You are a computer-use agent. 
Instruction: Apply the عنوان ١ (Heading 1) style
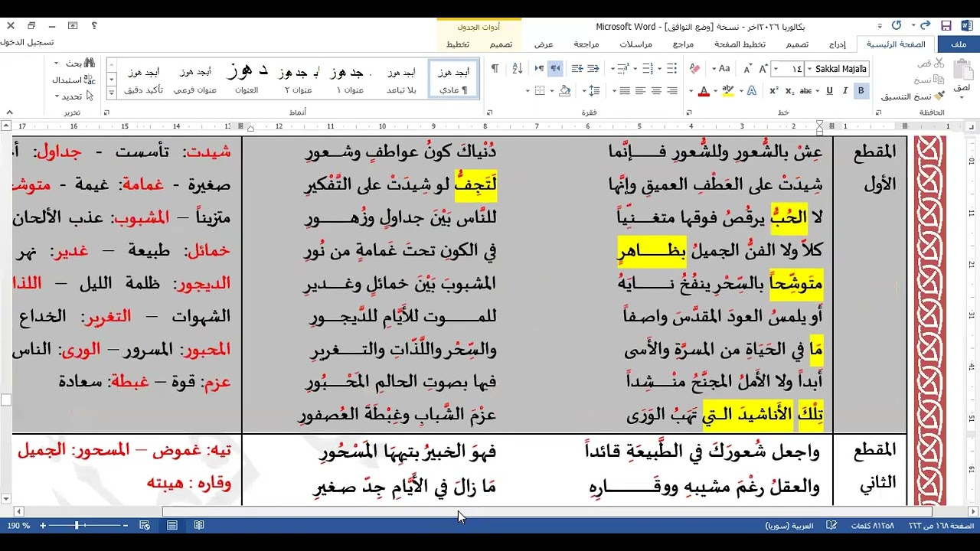tap(350, 80)
